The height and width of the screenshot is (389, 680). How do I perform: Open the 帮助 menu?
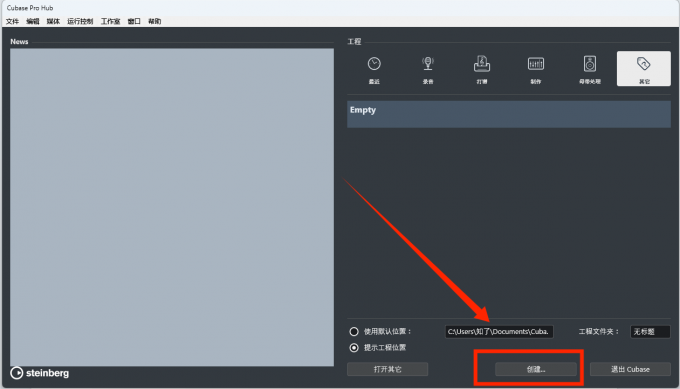point(154,21)
